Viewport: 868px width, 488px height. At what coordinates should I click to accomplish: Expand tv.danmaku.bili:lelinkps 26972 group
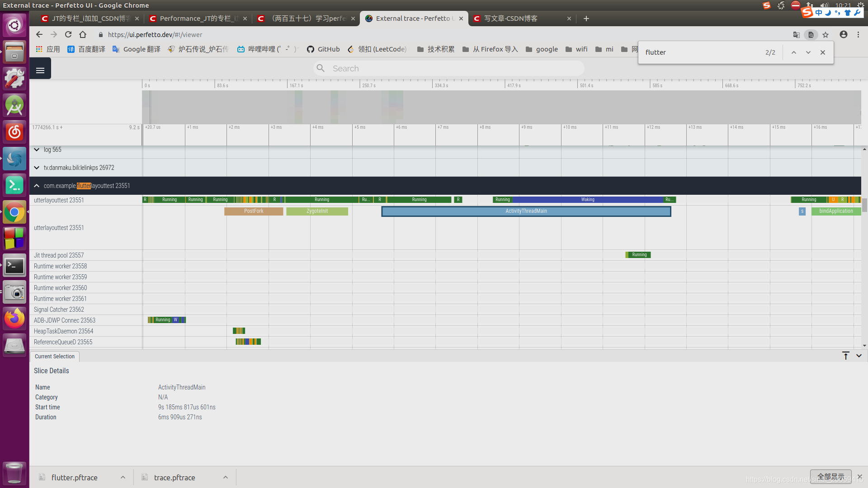pyautogui.click(x=37, y=168)
